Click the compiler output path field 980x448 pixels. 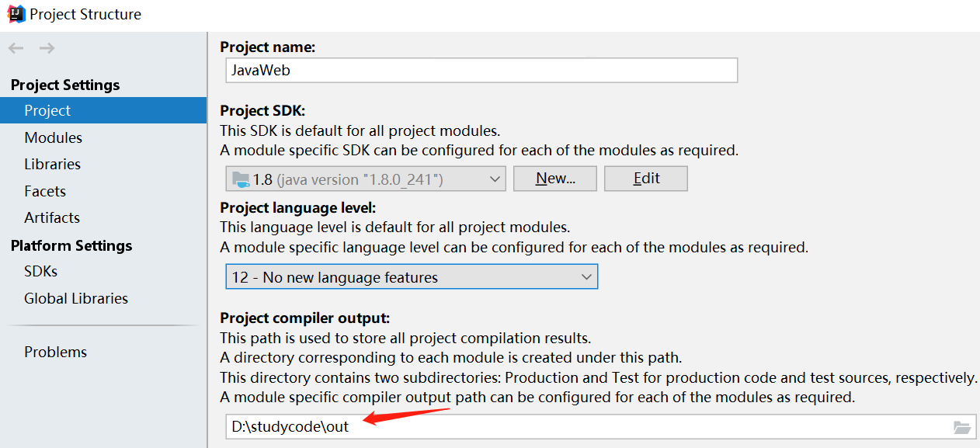544,426
